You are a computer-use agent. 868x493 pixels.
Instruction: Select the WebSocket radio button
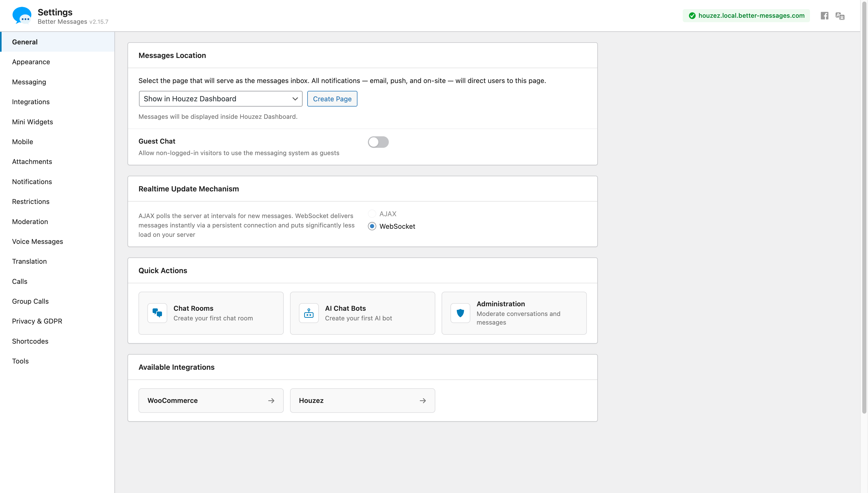coord(372,226)
